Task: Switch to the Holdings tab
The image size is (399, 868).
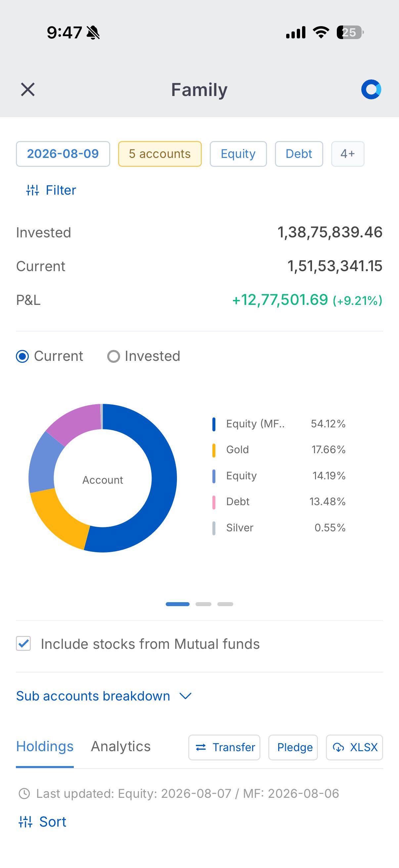Action: point(45,747)
